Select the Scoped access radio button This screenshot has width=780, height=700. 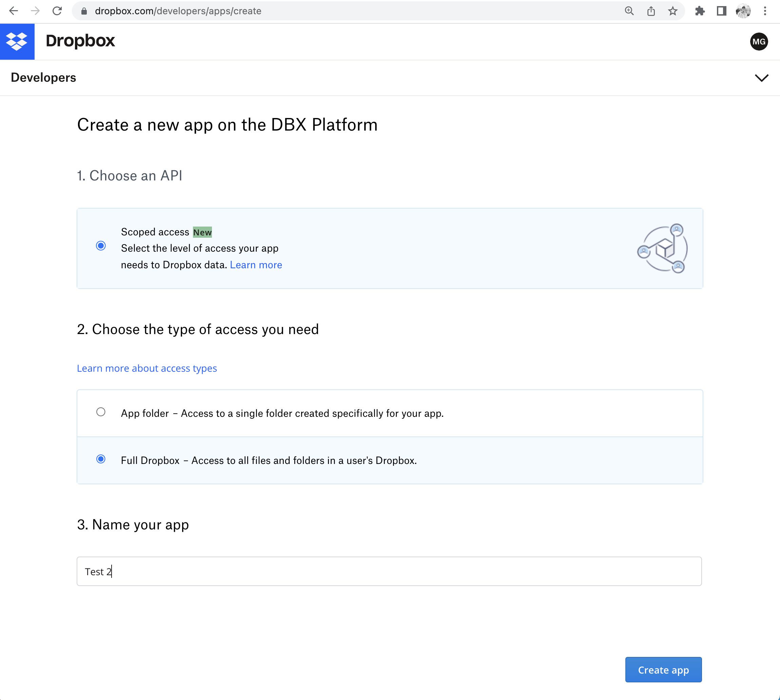coord(101,246)
